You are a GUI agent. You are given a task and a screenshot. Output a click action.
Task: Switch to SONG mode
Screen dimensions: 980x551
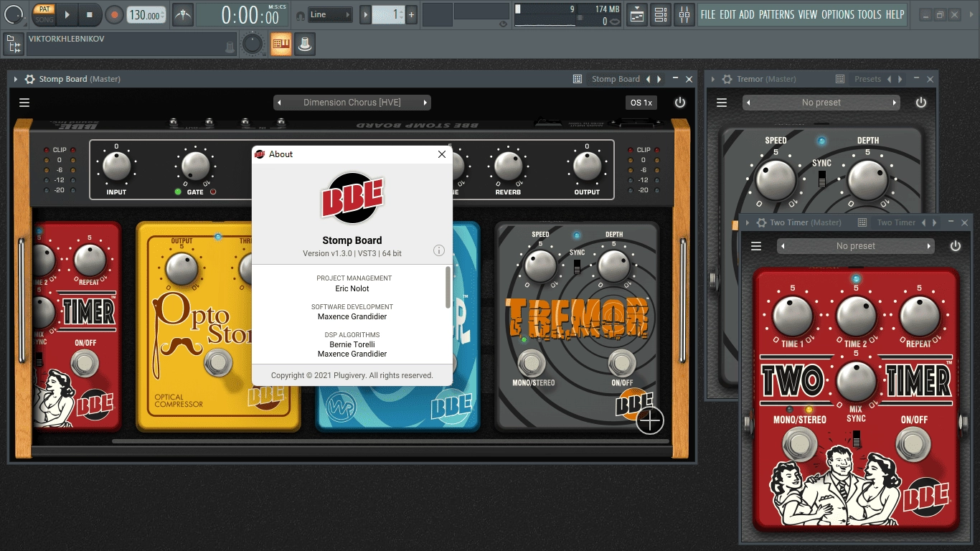(x=44, y=19)
